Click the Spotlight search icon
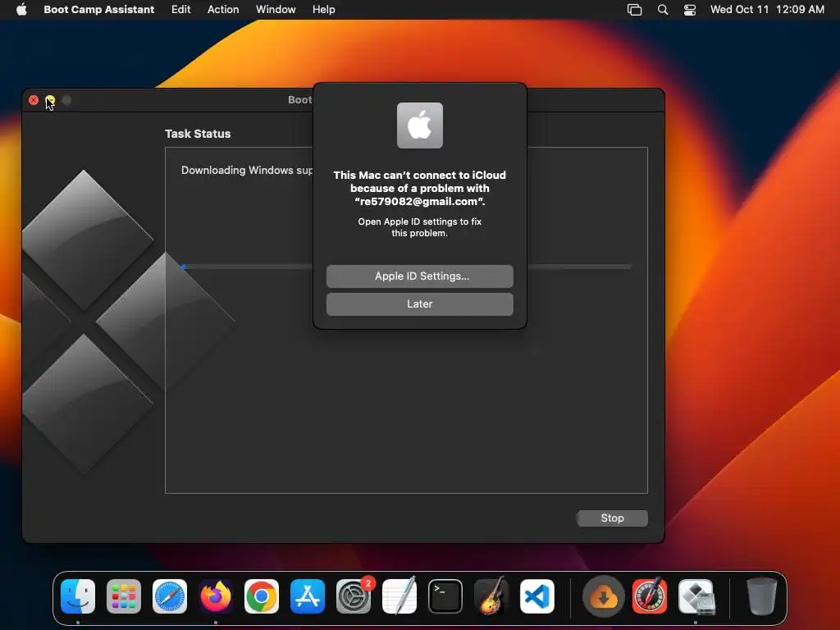840x630 pixels. (663, 10)
